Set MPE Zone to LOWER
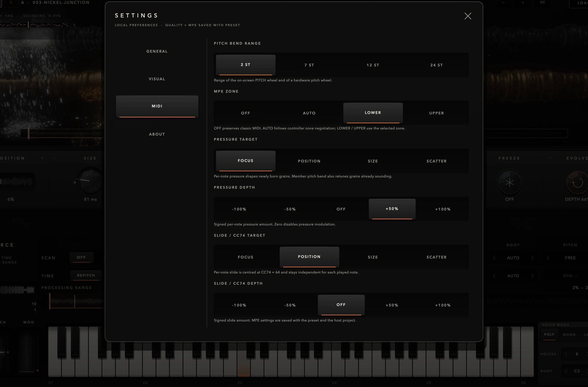 pos(373,113)
